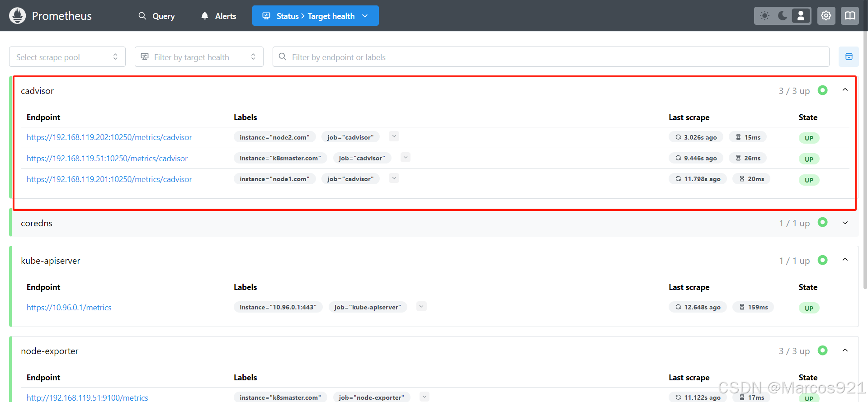This screenshot has width=868, height=402.
Task: Click instance="k8smaster.com" cadvisor label badge
Action: [x=280, y=158]
